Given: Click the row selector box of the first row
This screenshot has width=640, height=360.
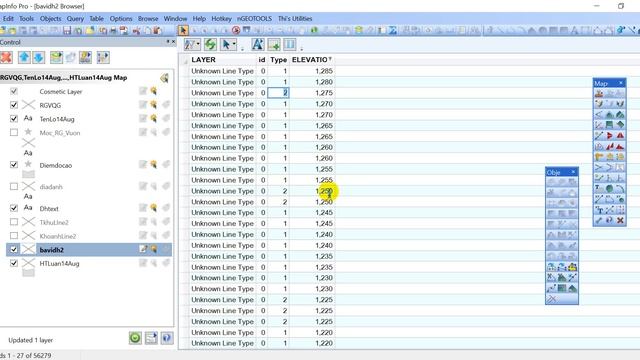Looking at the screenshot, I should pos(184,71).
